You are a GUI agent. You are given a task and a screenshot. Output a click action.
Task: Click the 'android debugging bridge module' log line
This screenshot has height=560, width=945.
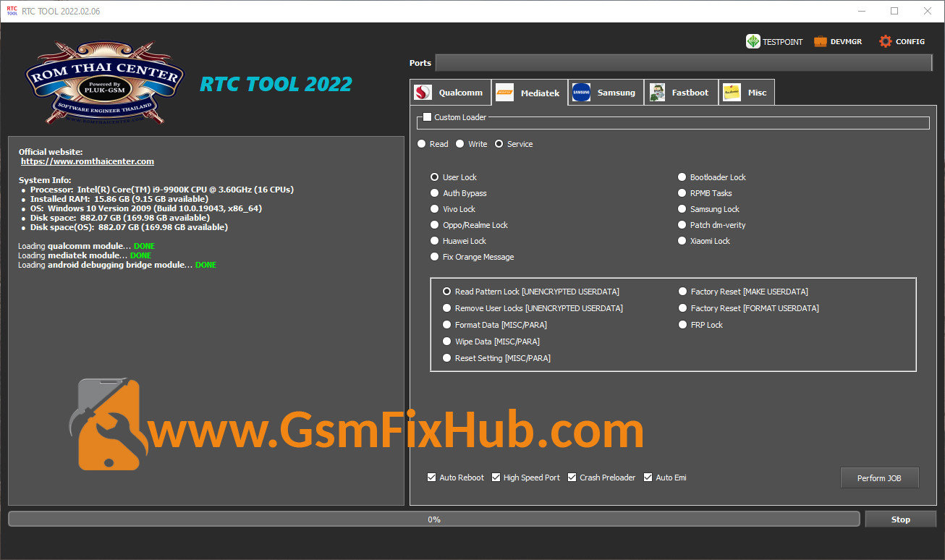(x=118, y=265)
